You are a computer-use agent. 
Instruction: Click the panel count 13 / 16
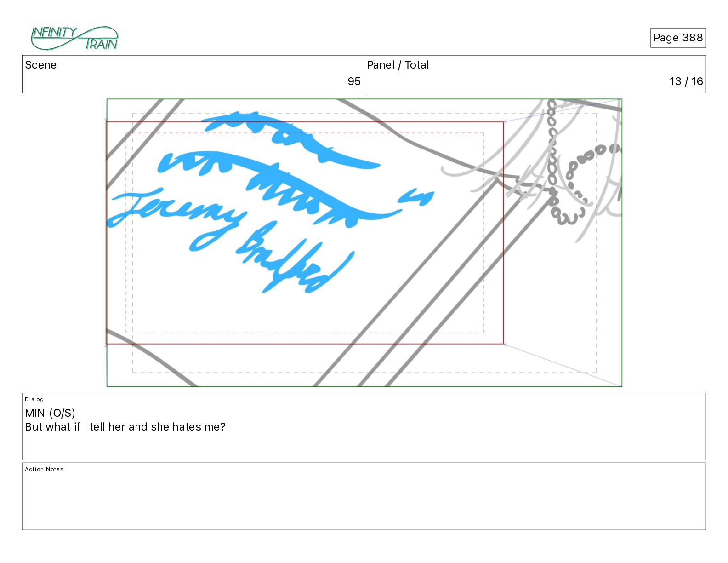coord(686,81)
